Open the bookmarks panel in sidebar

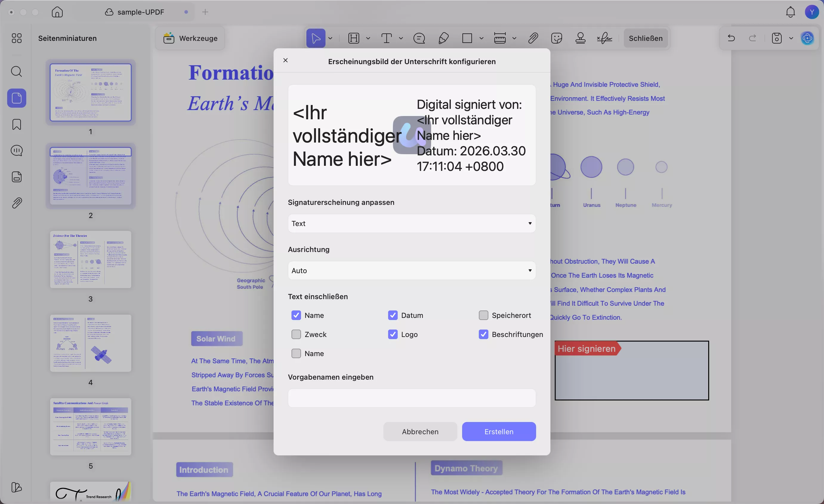coord(17,124)
